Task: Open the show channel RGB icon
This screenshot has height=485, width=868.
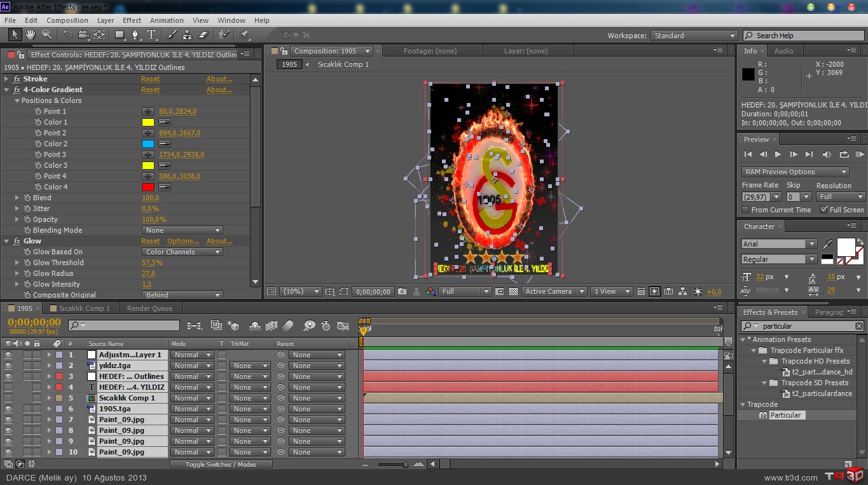Action: (431, 292)
